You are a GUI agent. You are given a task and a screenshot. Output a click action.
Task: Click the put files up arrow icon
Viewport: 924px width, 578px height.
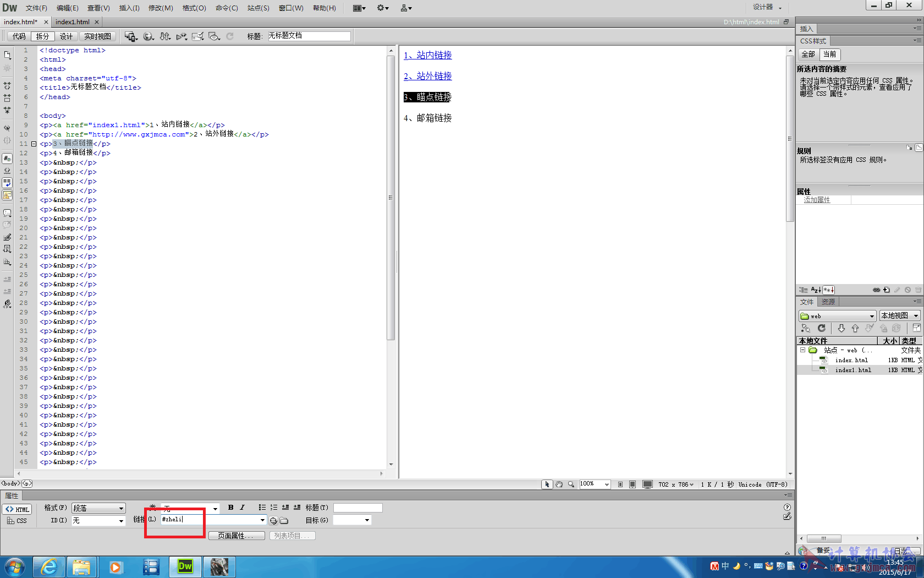click(855, 328)
